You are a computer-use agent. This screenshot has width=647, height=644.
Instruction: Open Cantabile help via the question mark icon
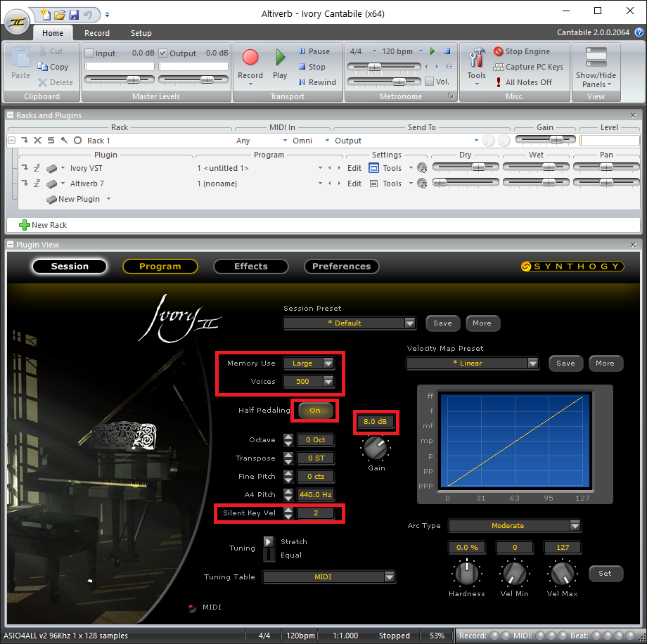pyautogui.click(x=639, y=32)
